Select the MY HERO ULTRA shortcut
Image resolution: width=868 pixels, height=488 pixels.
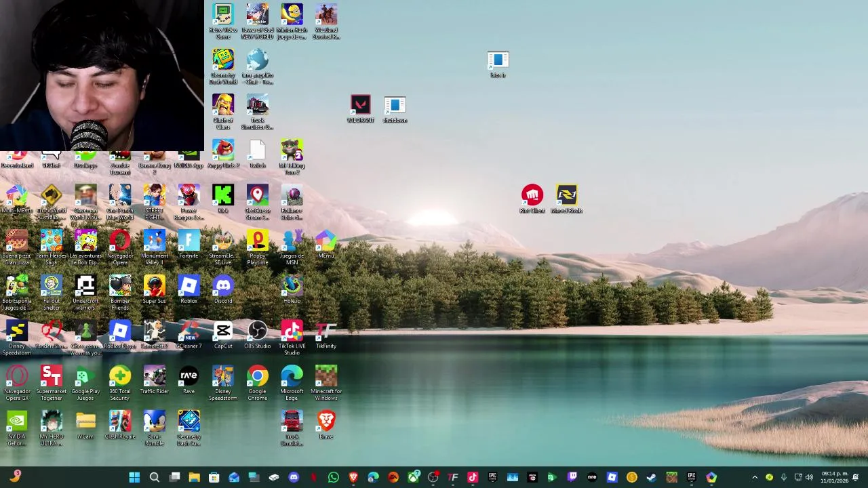52,428
